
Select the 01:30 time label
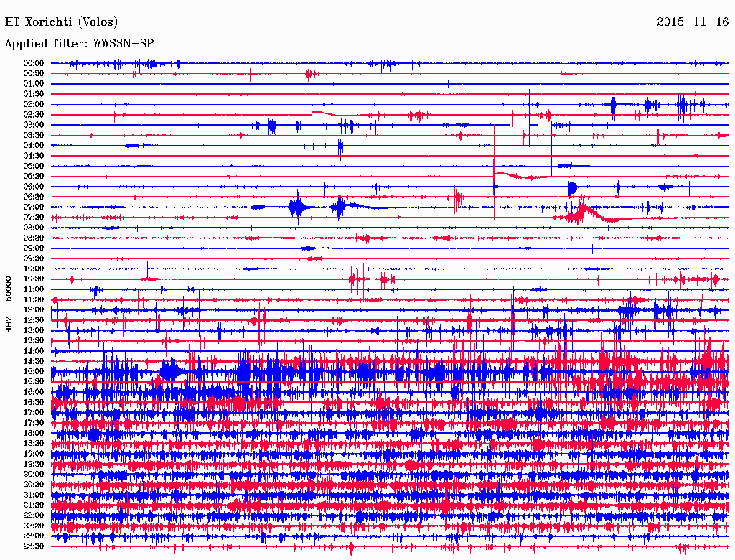pos(34,94)
